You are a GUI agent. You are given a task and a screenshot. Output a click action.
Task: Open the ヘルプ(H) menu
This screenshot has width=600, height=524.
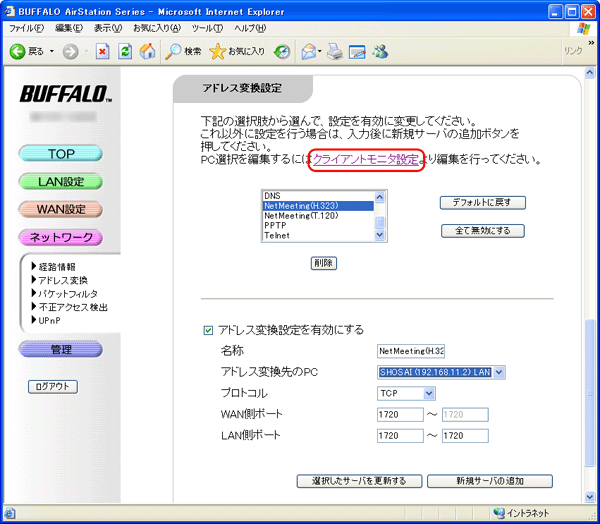[250, 28]
